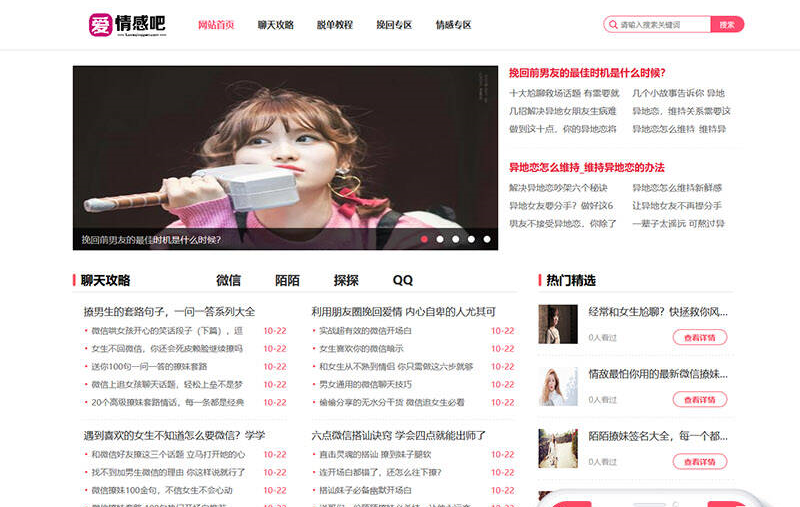
Task: Click 查看详情 for 经常和女生尬聊
Action: [x=699, y=337]
